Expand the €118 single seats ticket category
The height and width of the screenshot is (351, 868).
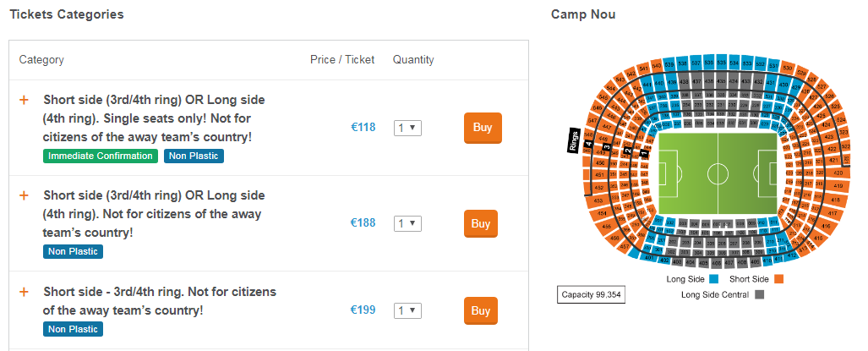click(25, 100)
